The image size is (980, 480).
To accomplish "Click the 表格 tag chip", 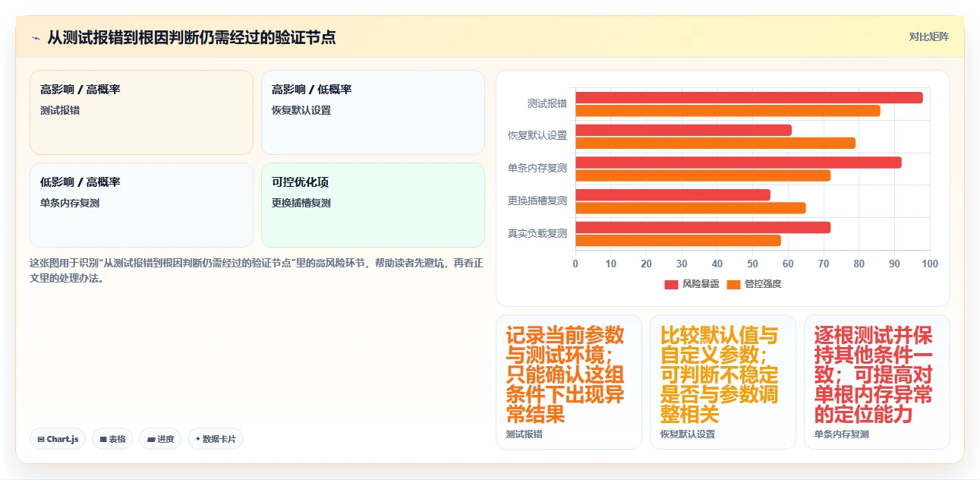I will point(112,439).
